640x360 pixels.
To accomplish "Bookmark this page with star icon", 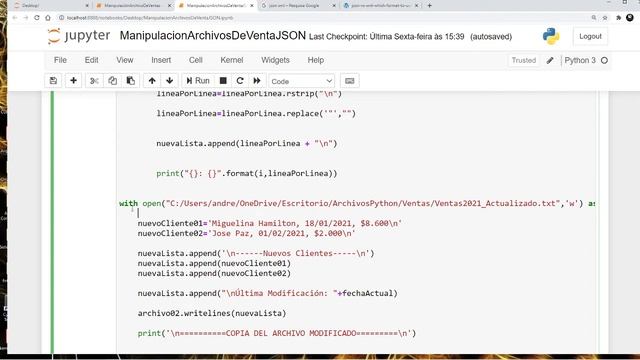I will coord(605,18).
